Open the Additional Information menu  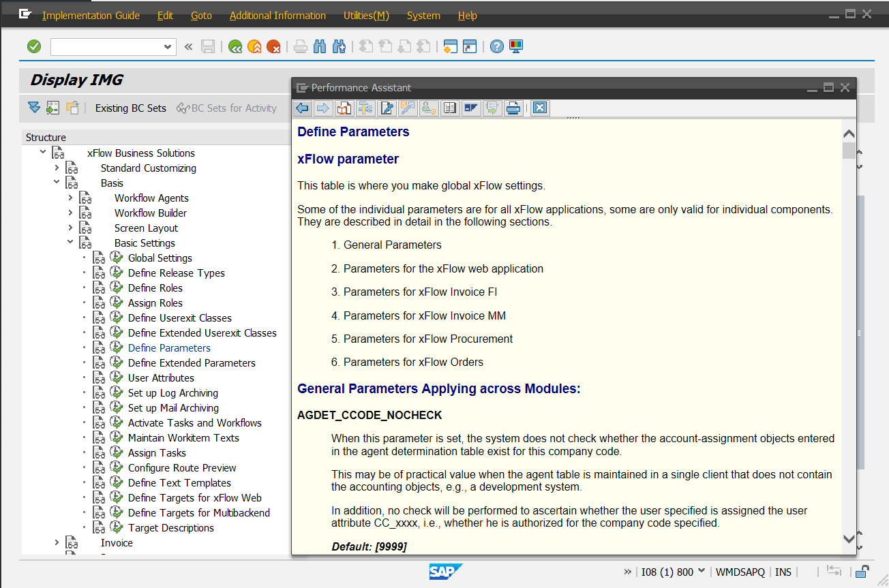(x=277, y=16)
